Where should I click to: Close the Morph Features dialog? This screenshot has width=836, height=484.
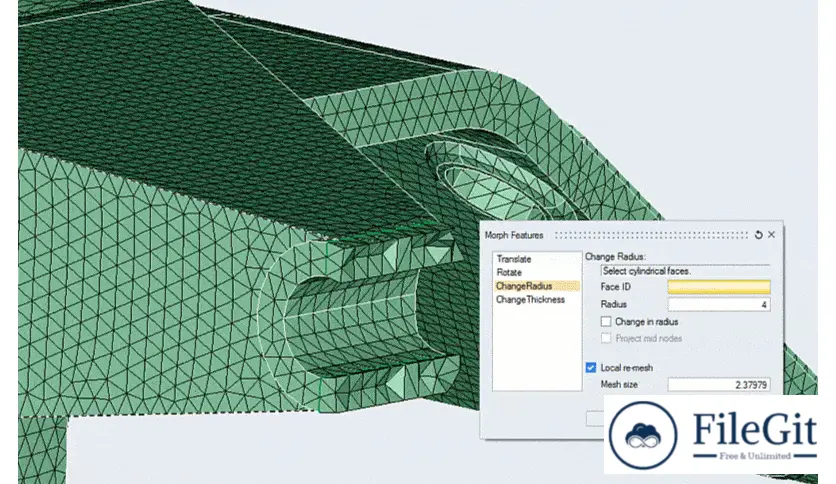point(771,235)
